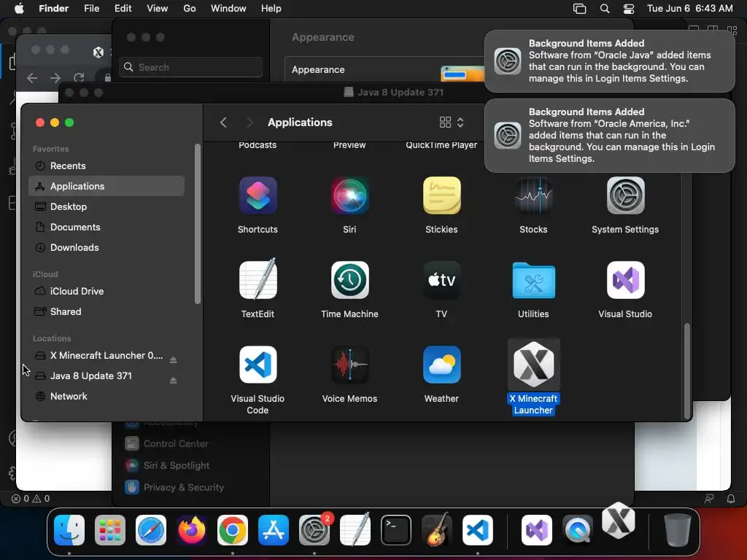The height and width of the screenshot is (560, 747).
Task: Open the Help menu
Action: point(271,8)
